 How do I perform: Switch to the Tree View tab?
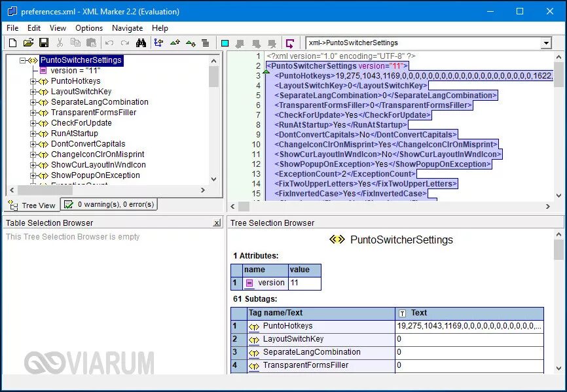pyautogui.click(x=32, y=205)
